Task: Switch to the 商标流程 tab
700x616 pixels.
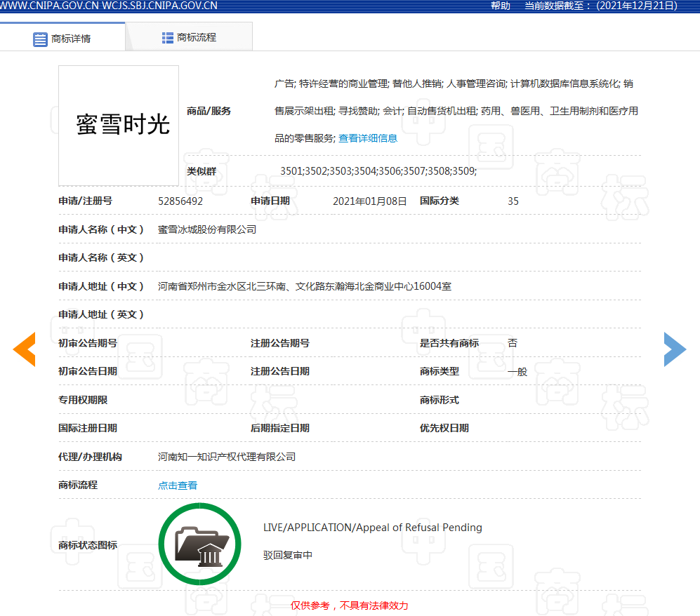Action: tap(190, 37)
